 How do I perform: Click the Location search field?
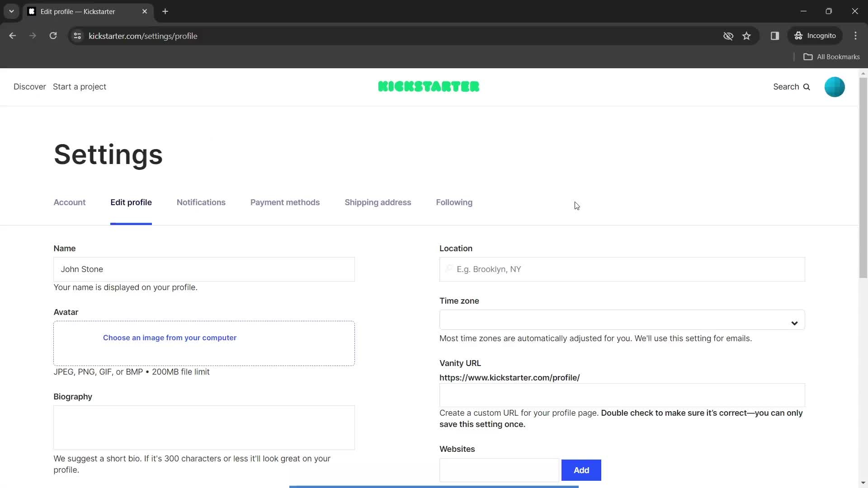pyautogui.click(x=623, y=269)
